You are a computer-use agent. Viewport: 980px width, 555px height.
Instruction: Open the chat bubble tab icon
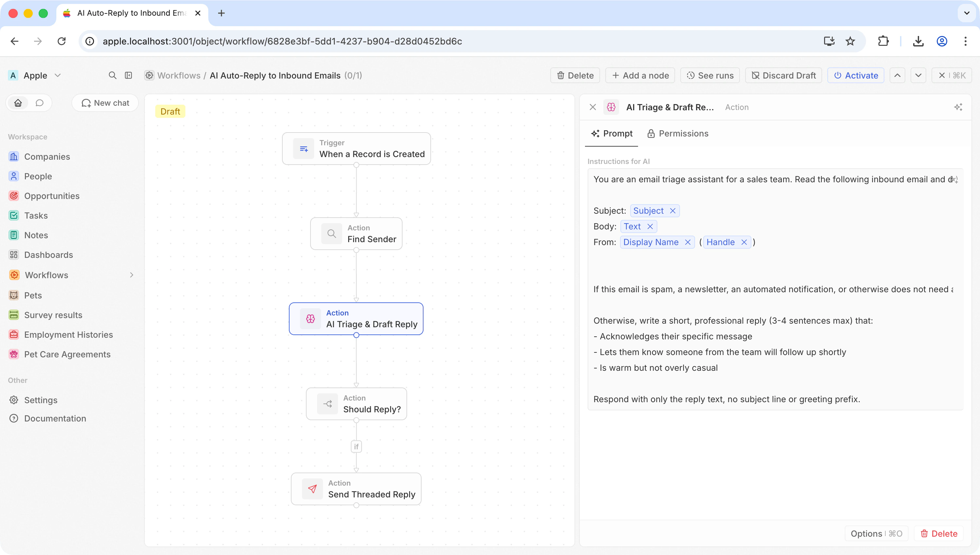click(x=40, y=103)
